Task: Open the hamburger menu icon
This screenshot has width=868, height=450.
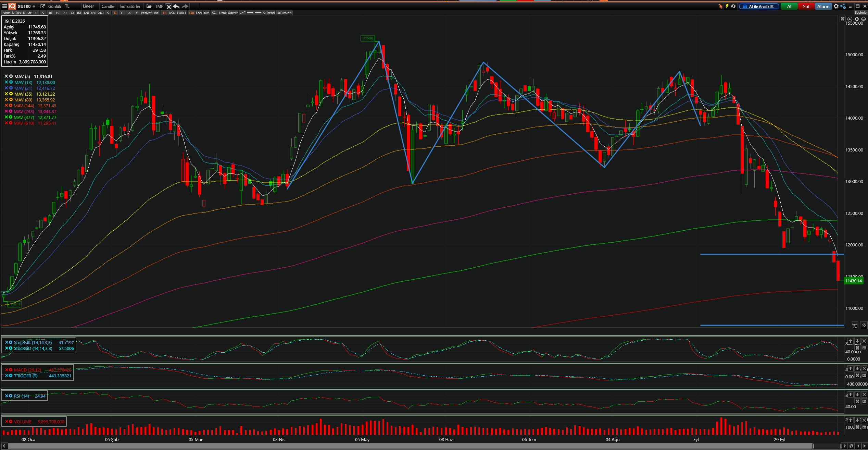Action: (x=4, y=6)
